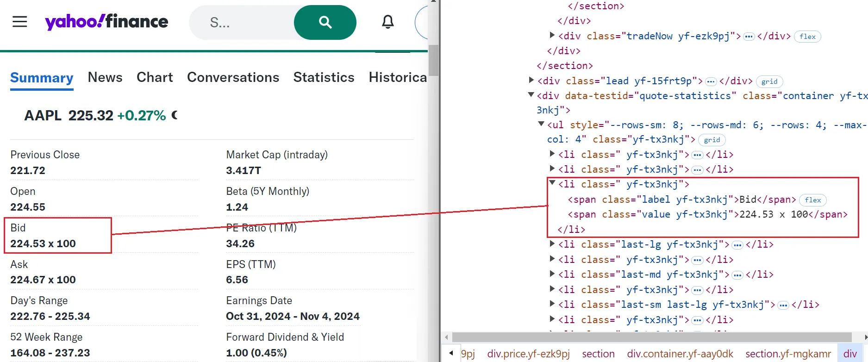Click AAPL price 225.32
The width and height of the screenshot is (868, 362).
coord(91,115)
